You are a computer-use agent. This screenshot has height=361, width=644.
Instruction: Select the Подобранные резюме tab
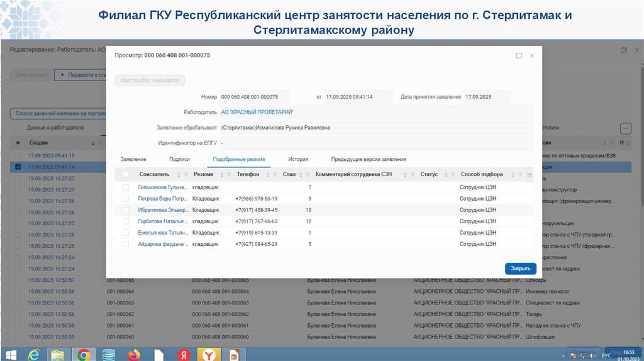click(239, 159)
